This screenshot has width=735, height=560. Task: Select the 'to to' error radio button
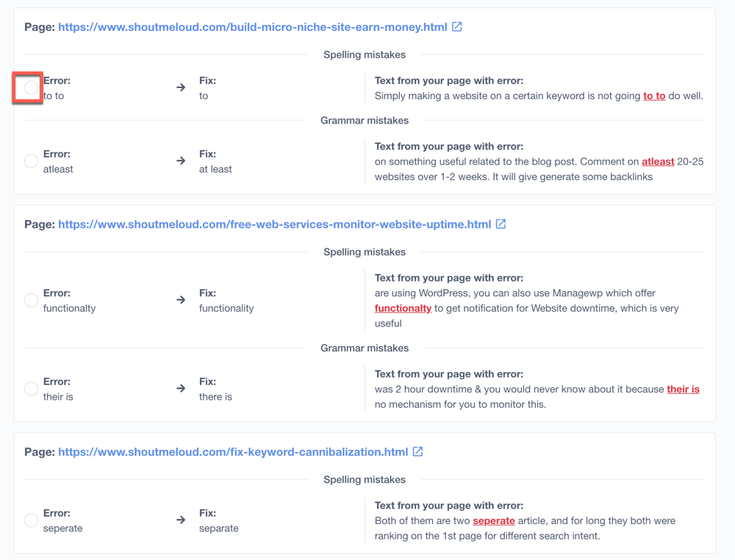click(x=31, y=88)
